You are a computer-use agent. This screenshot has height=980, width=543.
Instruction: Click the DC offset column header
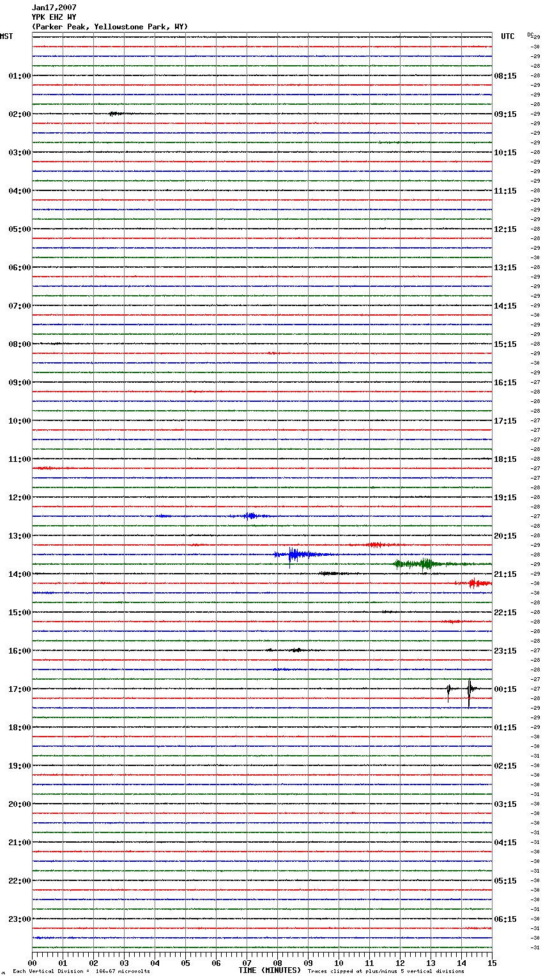530,35
